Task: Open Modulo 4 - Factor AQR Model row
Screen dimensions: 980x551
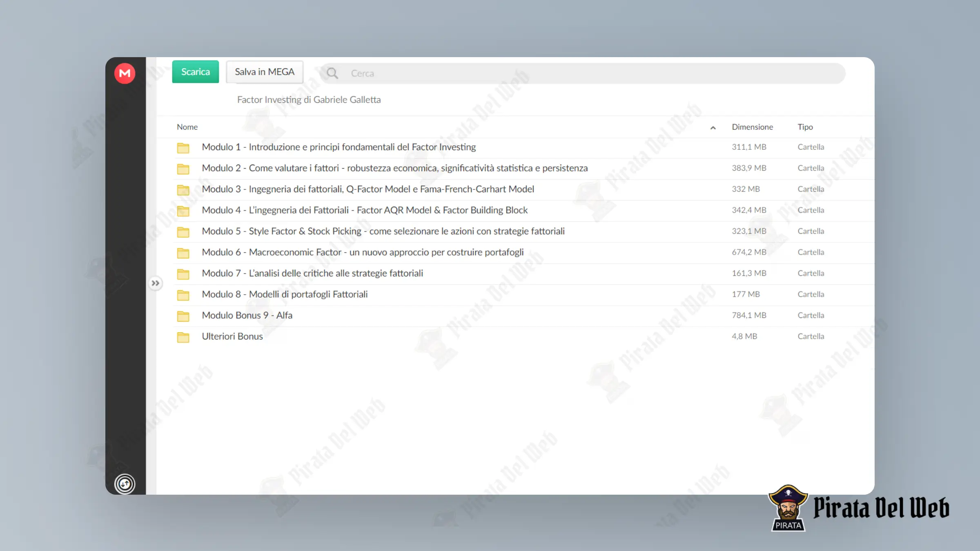Action: 365,210
